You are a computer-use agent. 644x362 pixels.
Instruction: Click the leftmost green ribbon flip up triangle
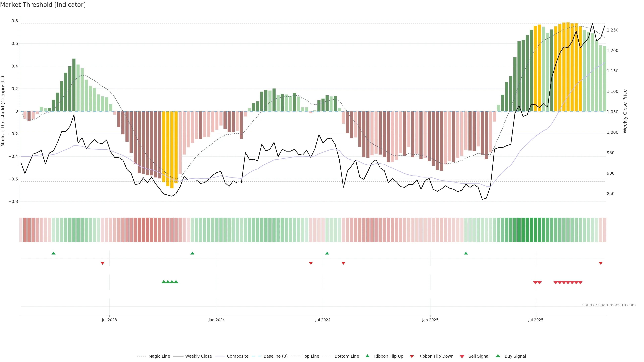point(53,253)
